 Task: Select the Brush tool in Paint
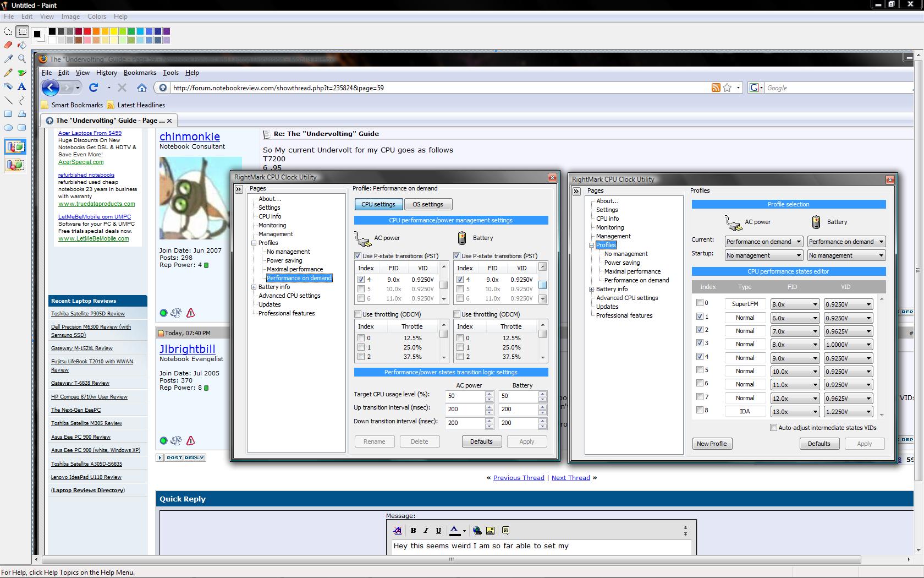pyautogui.click(x=22, y=72)
